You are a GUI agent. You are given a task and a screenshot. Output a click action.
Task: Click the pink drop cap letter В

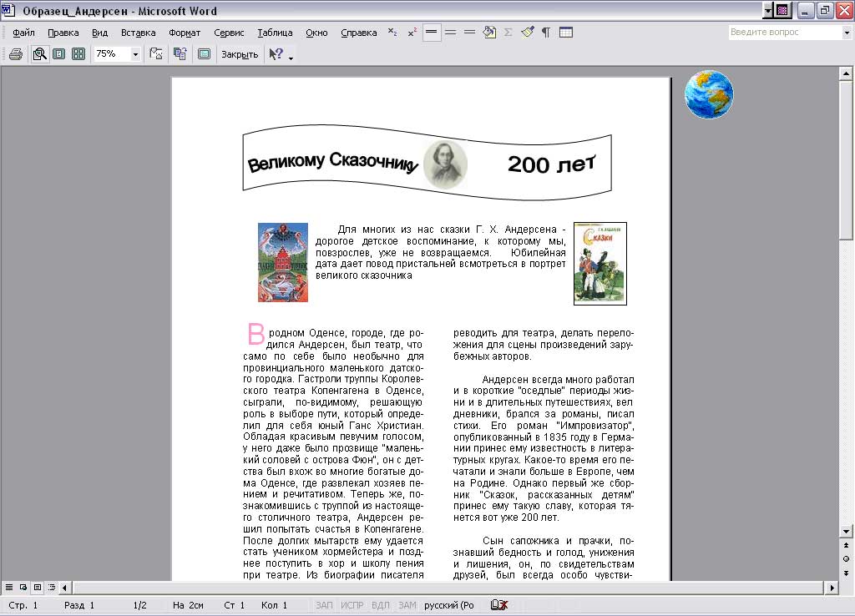[255, 334]
